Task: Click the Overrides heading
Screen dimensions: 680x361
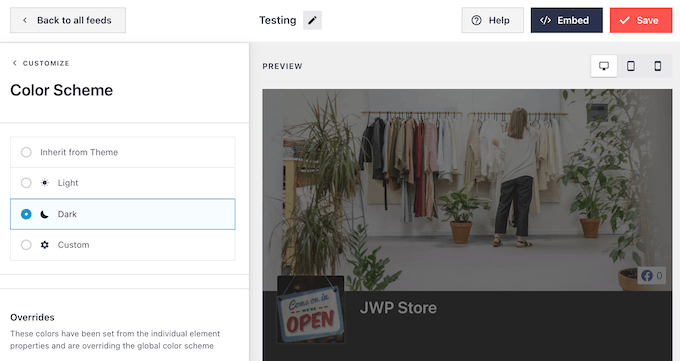Action: 33,317
